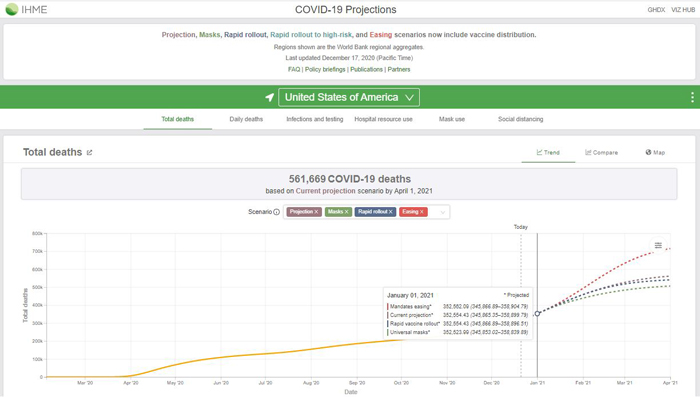Open the vertical three-dot menu
The height and width of the screenshot is (397, 700).
[x=692, y=97]
